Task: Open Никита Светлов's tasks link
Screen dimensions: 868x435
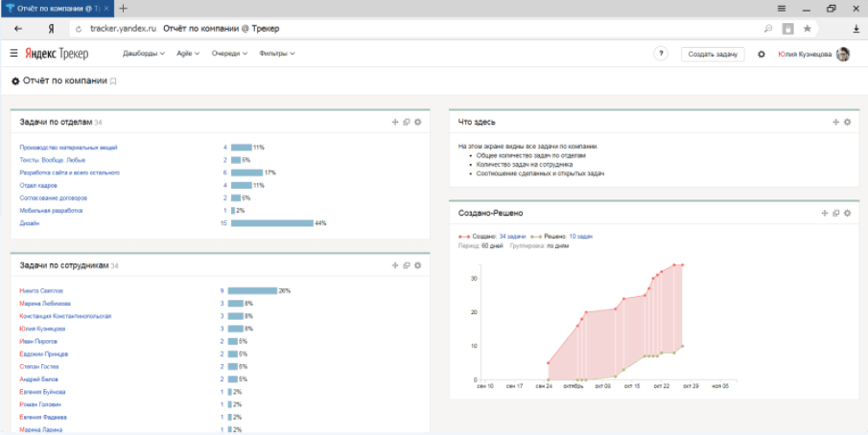Action: coord(41,290)
